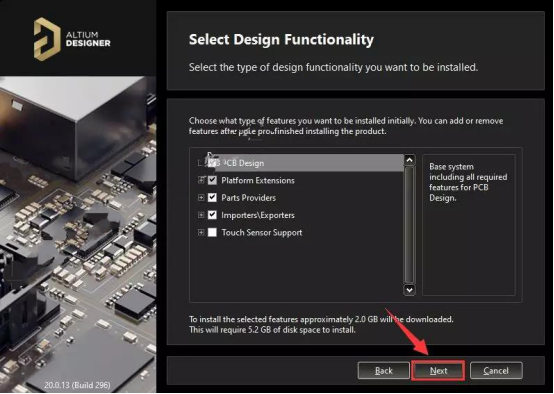Expand the Importers\Exporters tree node

point(201,215)
